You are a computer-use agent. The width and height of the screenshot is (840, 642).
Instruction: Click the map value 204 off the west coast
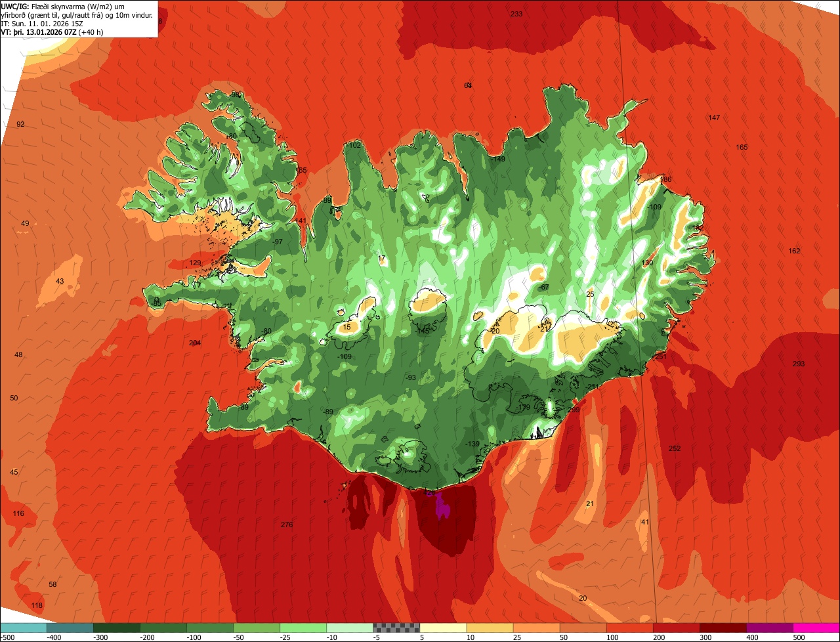coord(195,343)
